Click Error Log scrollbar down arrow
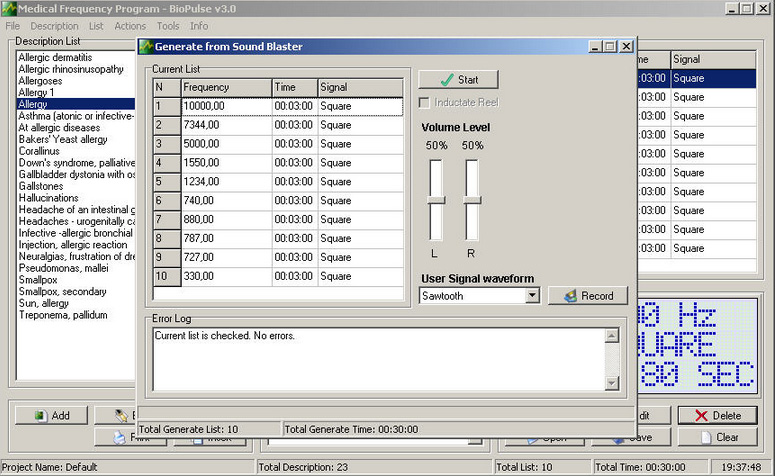The height and width of the screenshot is (476, 776). (x=612, y=382)
